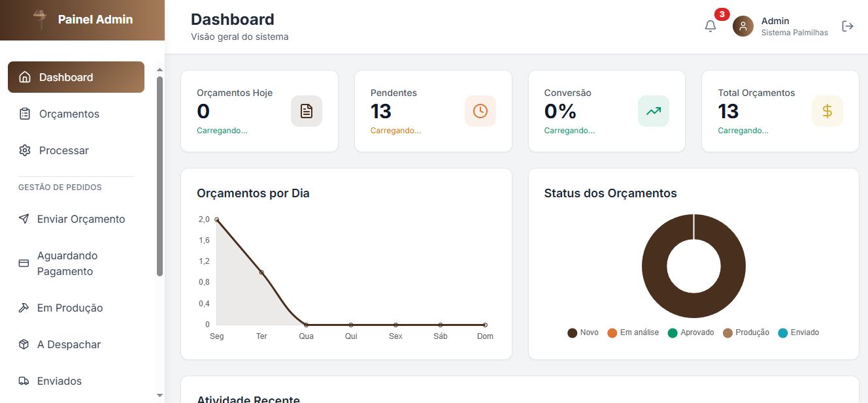Open notifications via the bell icon

click(710, 25)
